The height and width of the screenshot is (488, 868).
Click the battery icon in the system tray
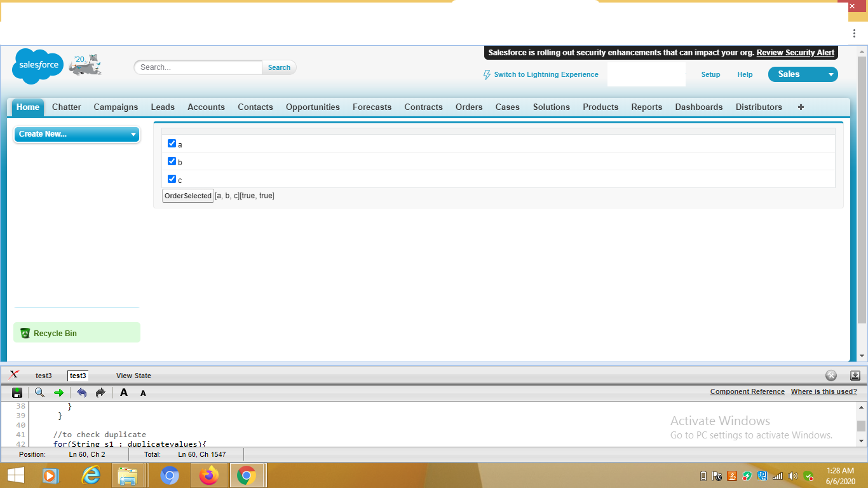point(703,476)
